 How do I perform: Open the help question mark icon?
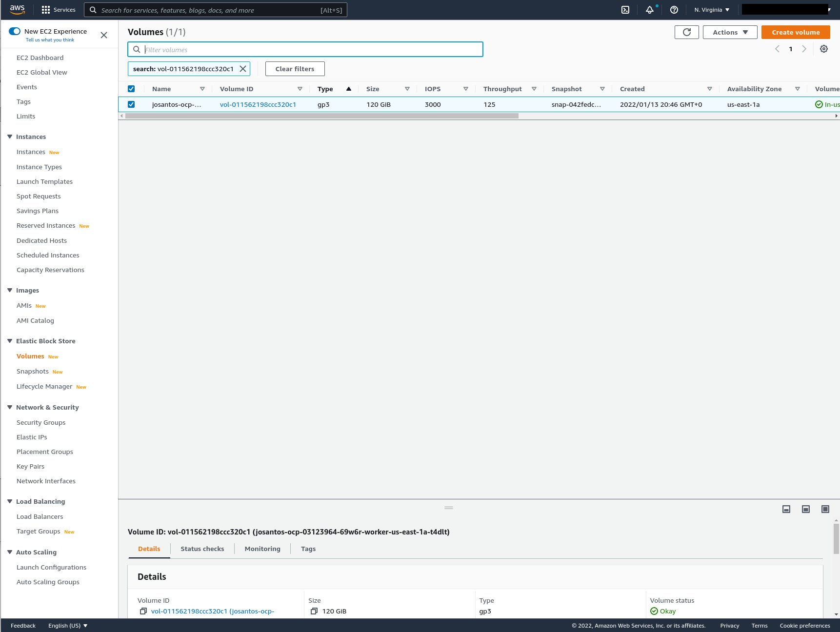(x=674, y=9)
